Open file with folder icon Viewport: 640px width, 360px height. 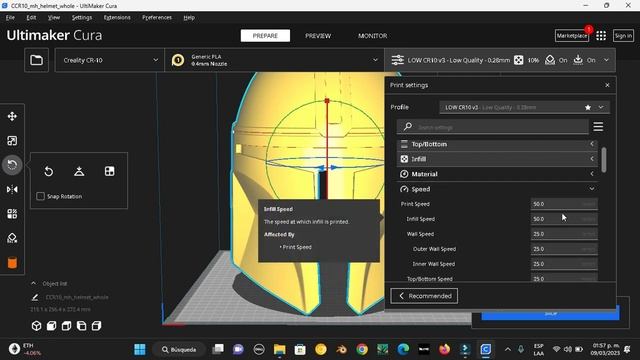tap(36, 60)
